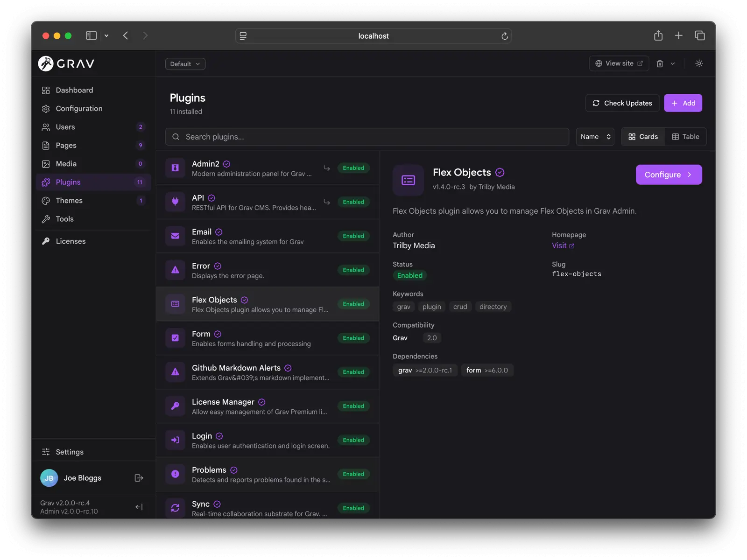The height and width of the screenshot is (560, 747).
Task: Click the Grav logo
Action: (66, 63)
